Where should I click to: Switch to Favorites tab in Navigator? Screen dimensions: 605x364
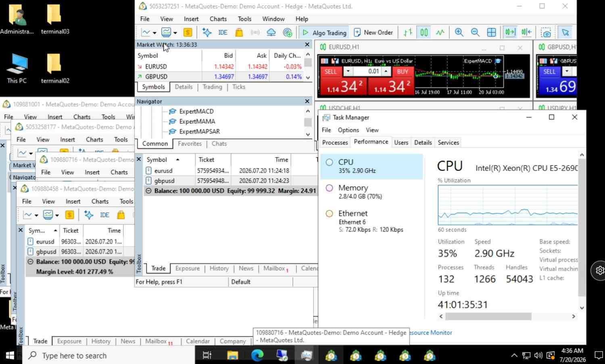(190, 144)
